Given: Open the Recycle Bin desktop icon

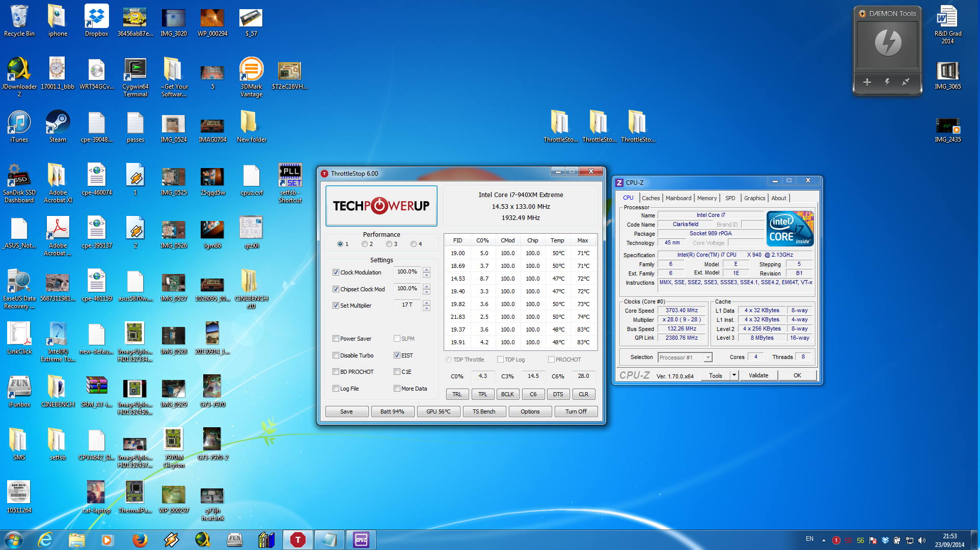Looking at the screenshot, I should point(19,20).
